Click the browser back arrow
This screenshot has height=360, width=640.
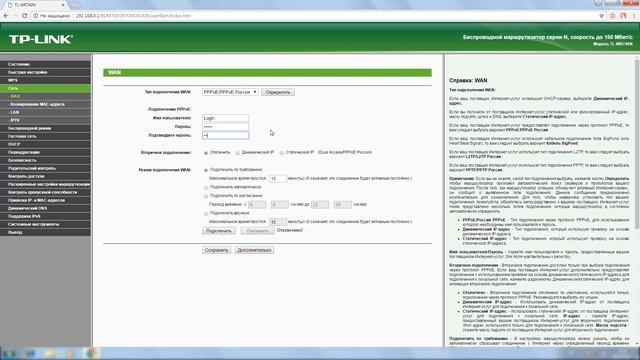6,16
